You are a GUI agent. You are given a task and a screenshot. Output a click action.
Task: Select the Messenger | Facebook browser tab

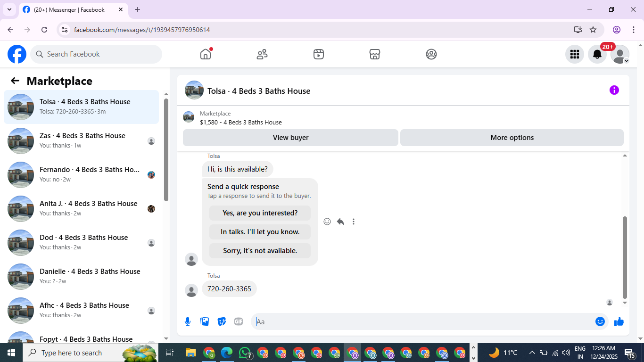[74, 9]
